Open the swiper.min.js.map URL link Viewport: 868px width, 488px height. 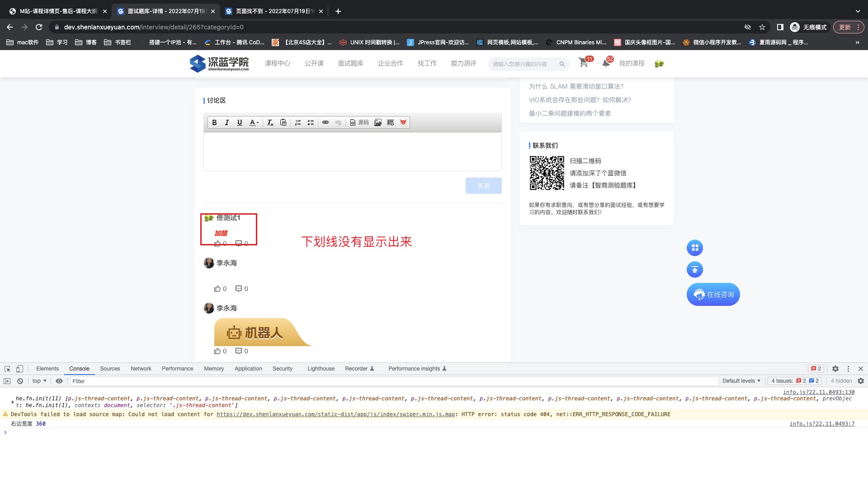[335, 414]
